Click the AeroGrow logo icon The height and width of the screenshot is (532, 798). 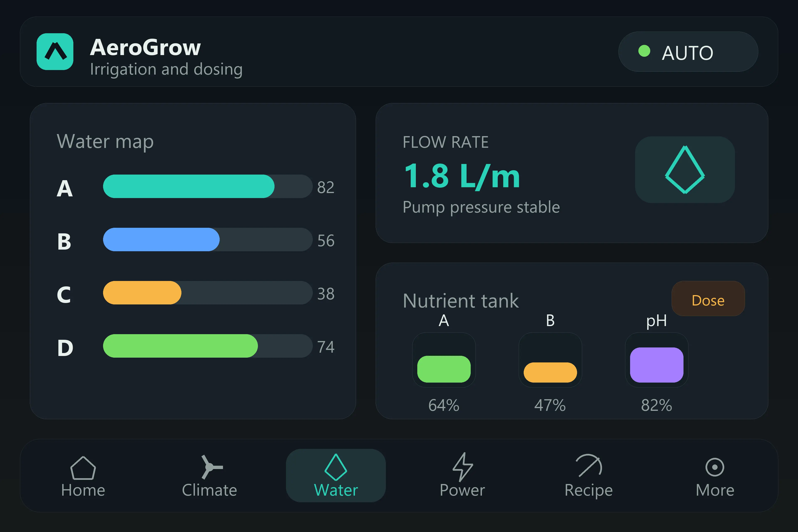[x=55, y=52]
